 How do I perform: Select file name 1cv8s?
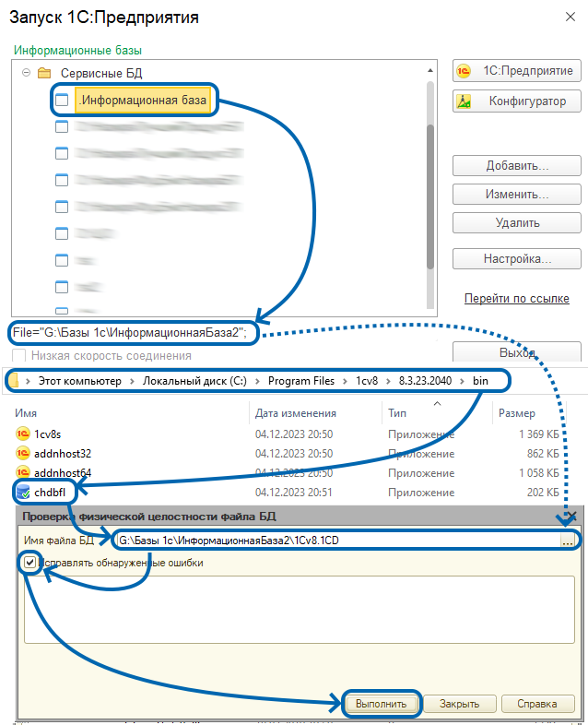(x=48, y=434)
